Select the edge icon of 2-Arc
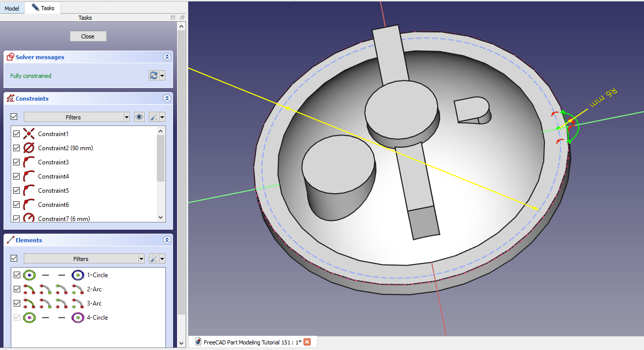 (29, 289)
